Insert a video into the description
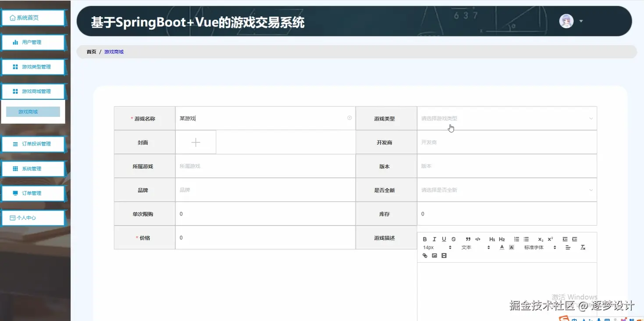Image resolution: width=644 pixels, height=321 pixels. pyautogui.click(x=444, y=256)
